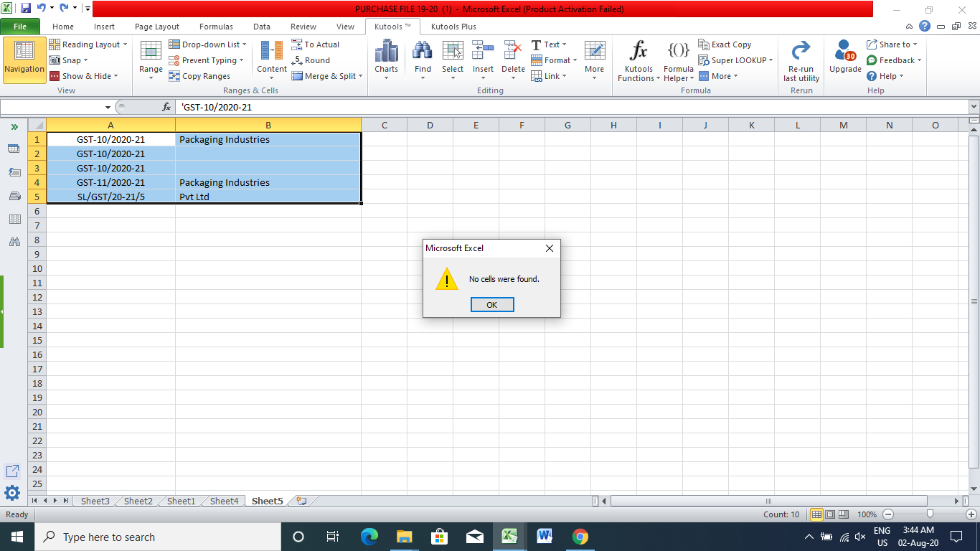The height and width of the screenshot is (551, 980).
Task: Open the Share to menu
Action: click(x=892, y=44)
